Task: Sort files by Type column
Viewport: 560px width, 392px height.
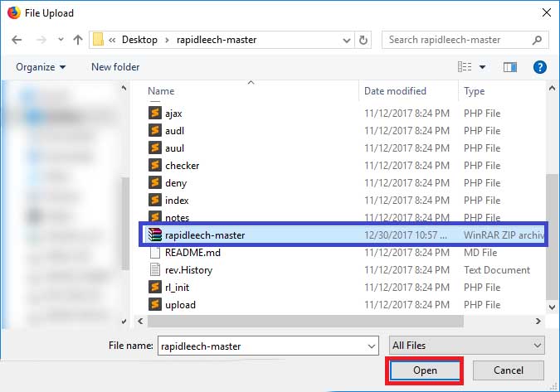Action: pyautogui.click(x=475, y=91)
